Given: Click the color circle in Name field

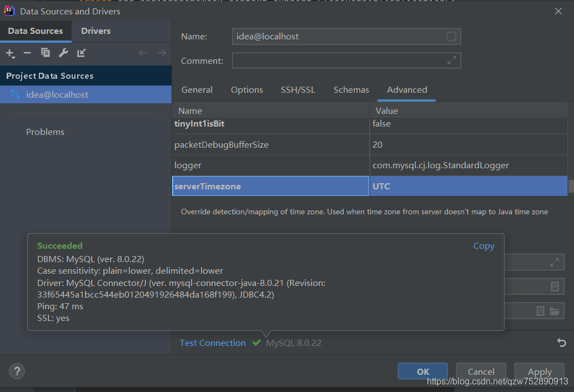Looking at the screenshot, I should pyautogui.click(x=451, y=37).
